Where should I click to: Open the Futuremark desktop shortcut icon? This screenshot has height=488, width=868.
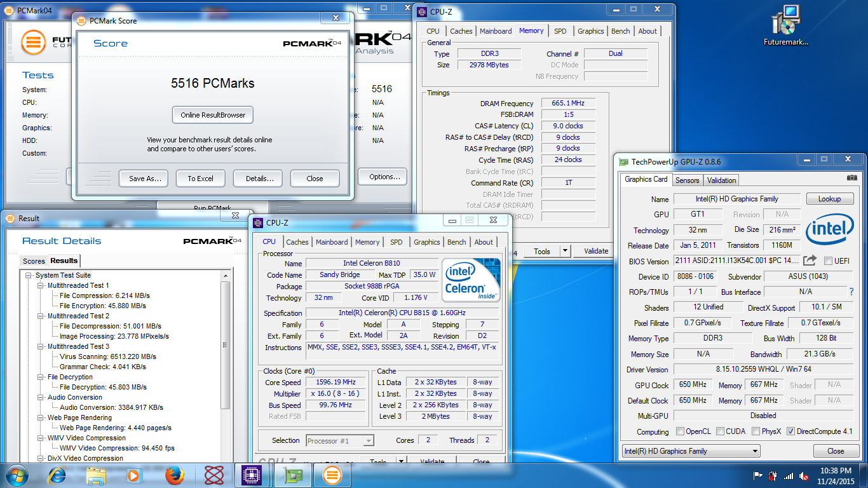coord(785,25)
